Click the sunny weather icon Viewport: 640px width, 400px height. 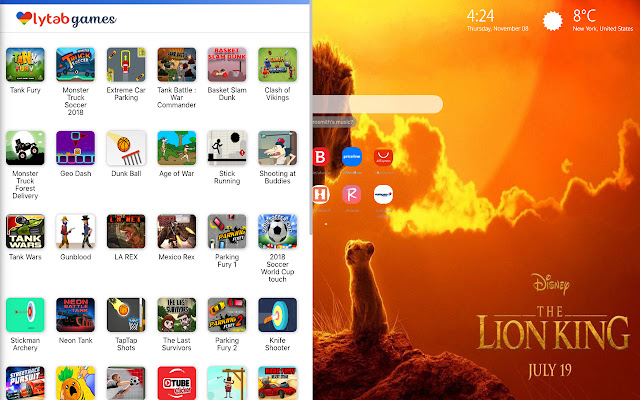point(553,21)
